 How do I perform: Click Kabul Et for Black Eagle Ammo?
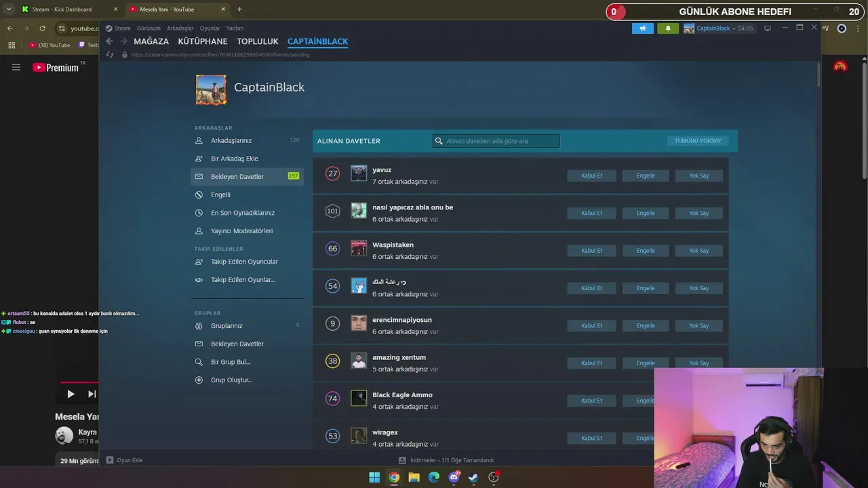[x=591, y=401]
